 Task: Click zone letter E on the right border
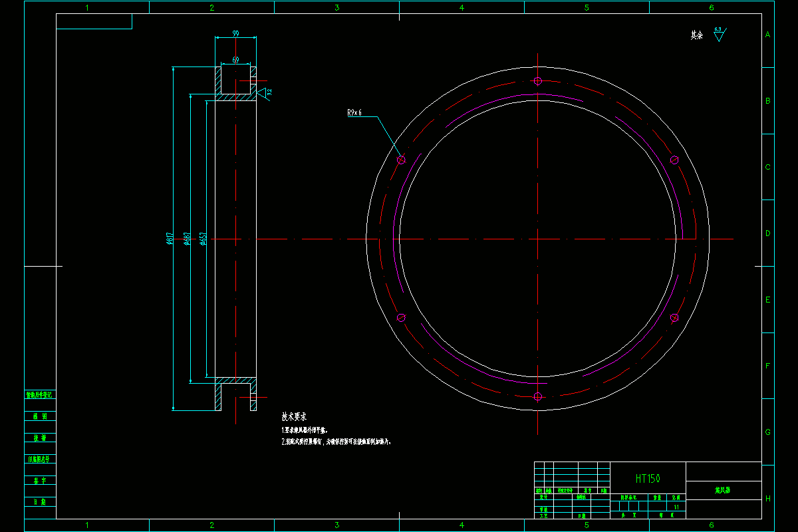coord(767,300)
